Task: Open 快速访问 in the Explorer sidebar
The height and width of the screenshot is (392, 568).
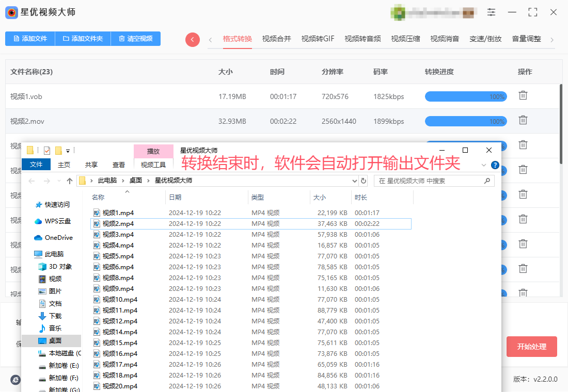Action: (53, 205)
